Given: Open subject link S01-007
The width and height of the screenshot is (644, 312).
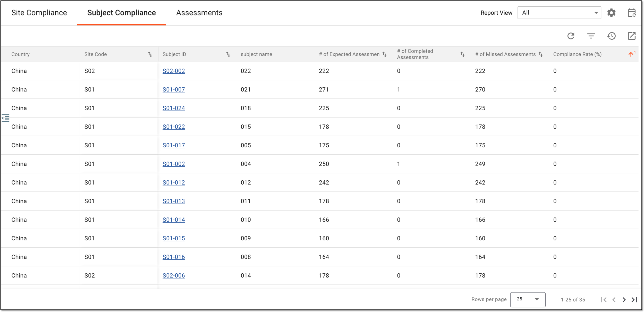Looking at the screenshot, I should pyautogui.click(x=174, y=89).
